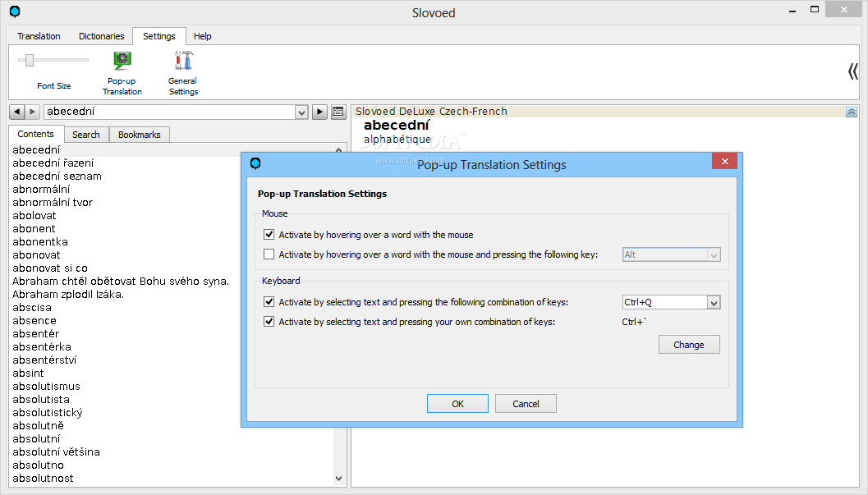This screenshot has width=868, height=495.
Task: Select 'absolutní většina' entry
Action: click(56, 451)
